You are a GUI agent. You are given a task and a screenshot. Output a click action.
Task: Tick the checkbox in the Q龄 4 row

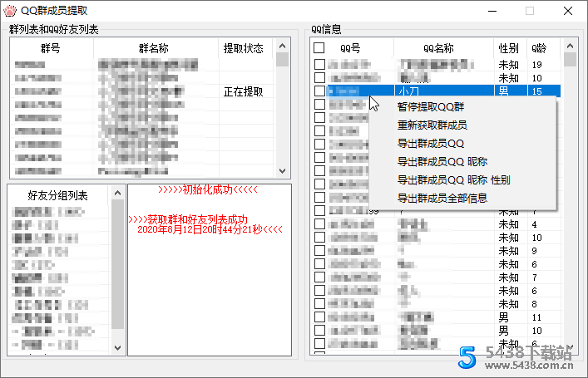[x=319, y=224]
